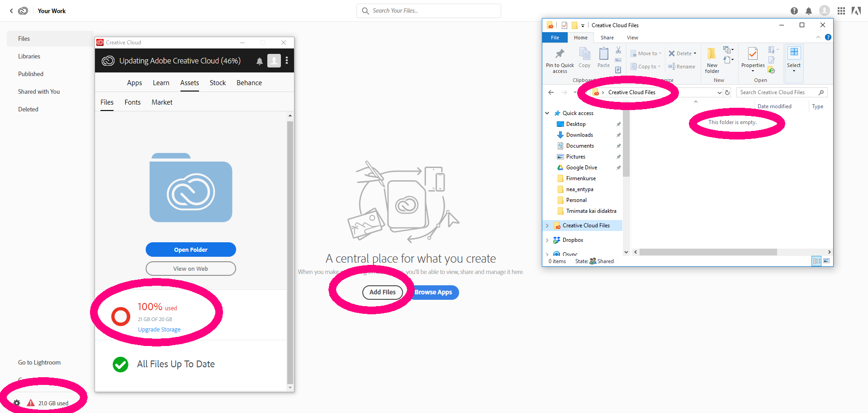Viewport: 868px width, 413px height.
Task: Expand Creative Cloud Files tree node
Action: point(547,226)
